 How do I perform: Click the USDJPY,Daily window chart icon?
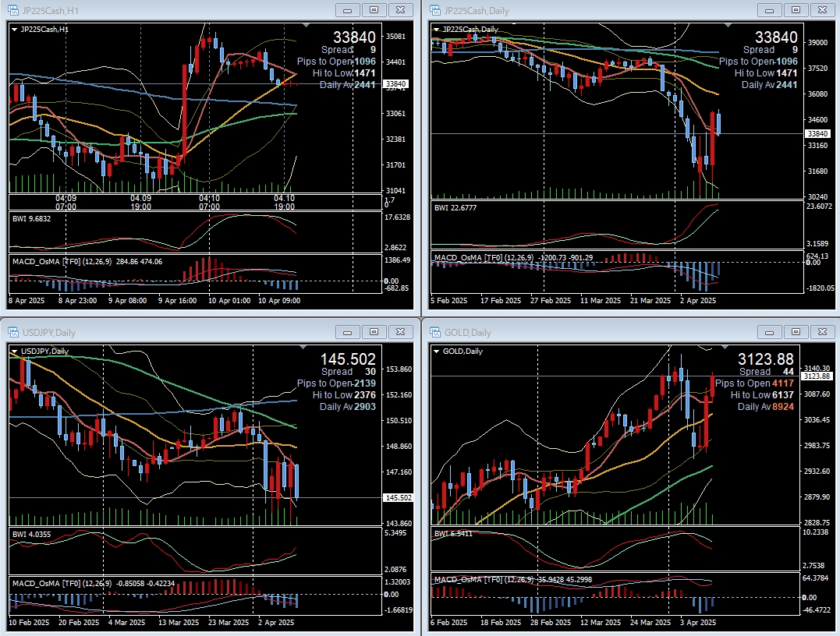[x=12, y=332]
